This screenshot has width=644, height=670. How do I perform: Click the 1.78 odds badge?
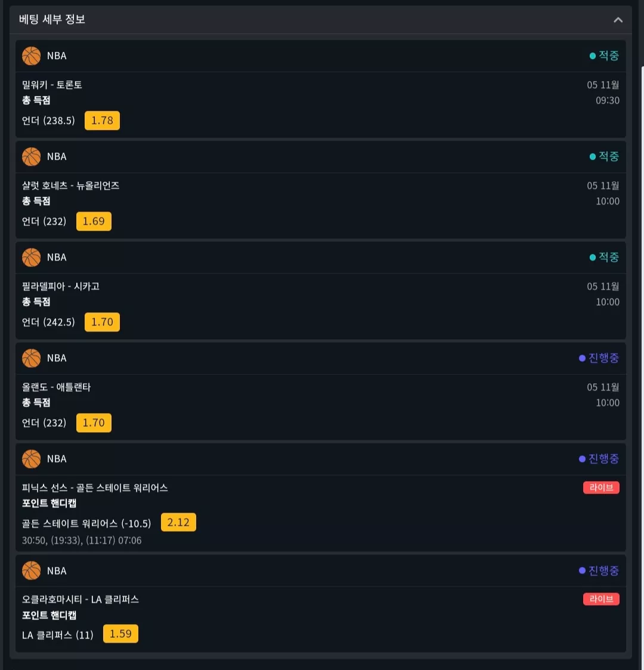pos(102,120)
